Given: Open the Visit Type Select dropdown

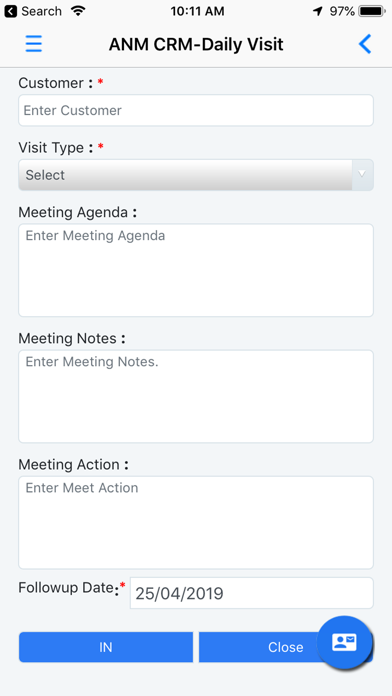Looking at the screenshot, I should 196,175.
